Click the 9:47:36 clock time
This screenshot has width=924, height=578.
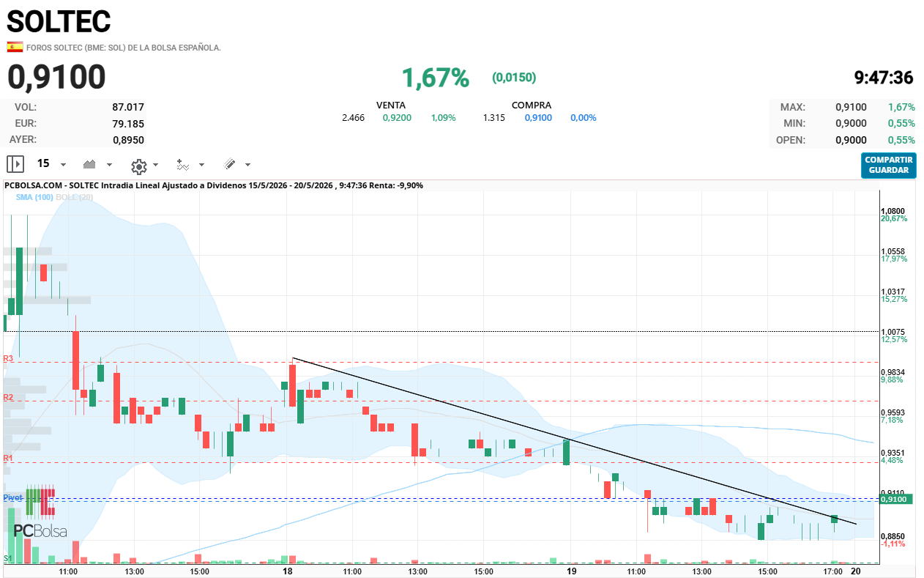(884, 78)
